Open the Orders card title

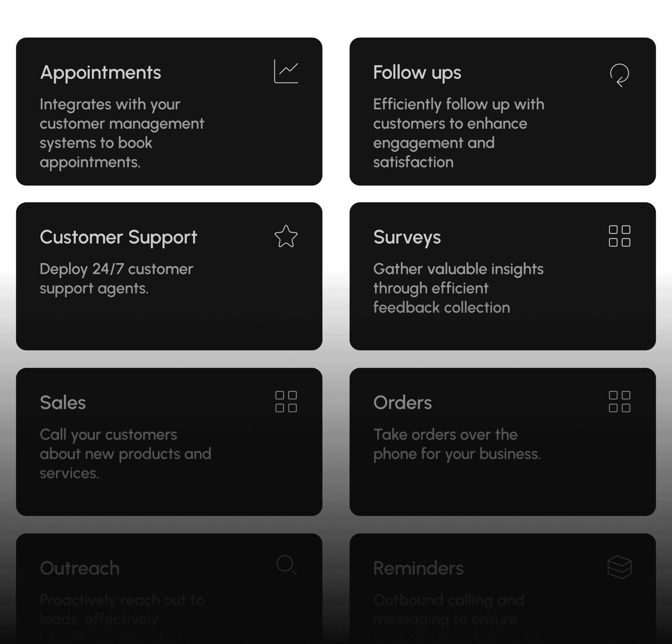pos(403,402)
